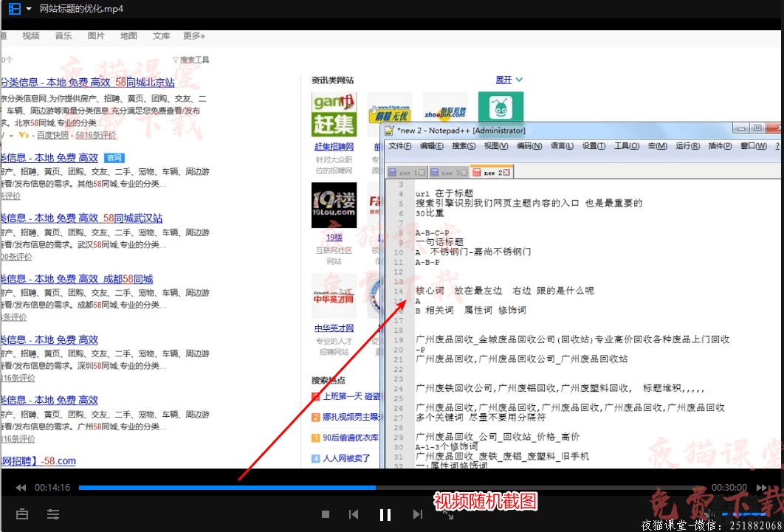Open the Notepad++ 搜索(S) menu
The image size is (784, 532).
pyautogui.click(x=464, y=146)
